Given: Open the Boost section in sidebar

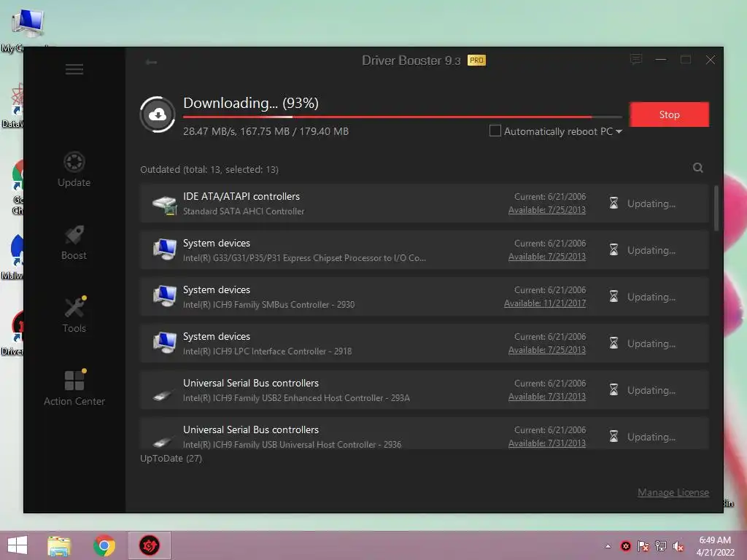Looking at the screenshot, I should click(74, 242).
